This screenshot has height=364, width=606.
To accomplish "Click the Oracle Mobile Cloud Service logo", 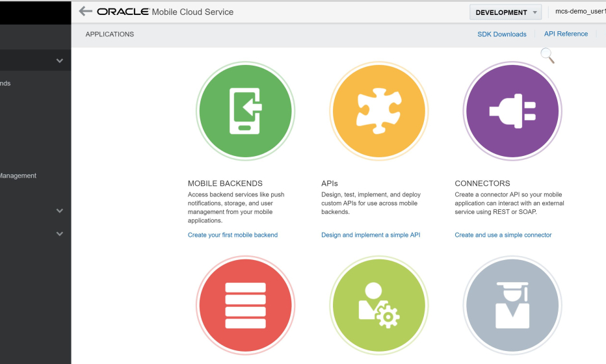I will [x=165, y=12].
